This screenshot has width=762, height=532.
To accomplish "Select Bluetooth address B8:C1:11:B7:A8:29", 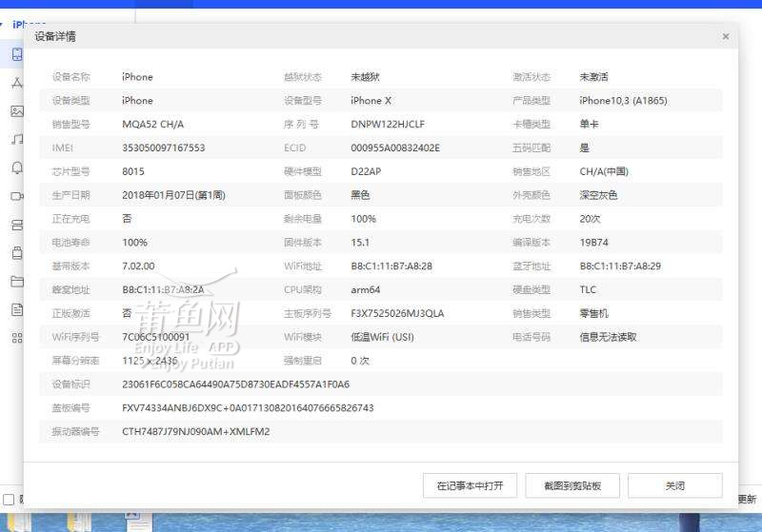I will 620,266.
